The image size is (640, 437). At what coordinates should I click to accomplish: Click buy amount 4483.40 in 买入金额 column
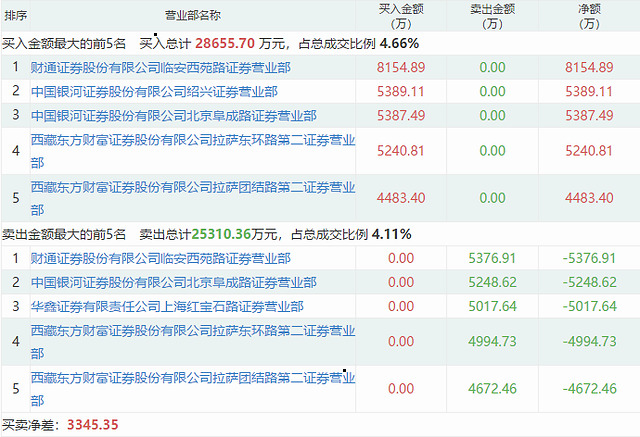(x=401, y=198)
